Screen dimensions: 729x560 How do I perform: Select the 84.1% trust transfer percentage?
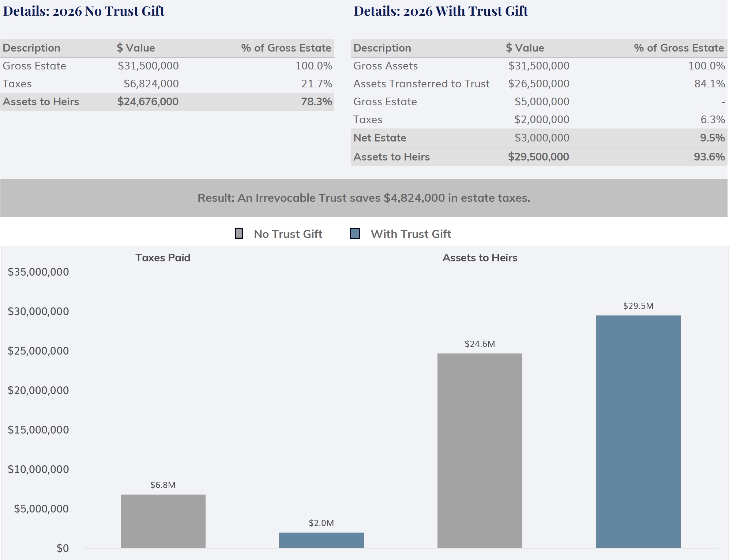710,84
